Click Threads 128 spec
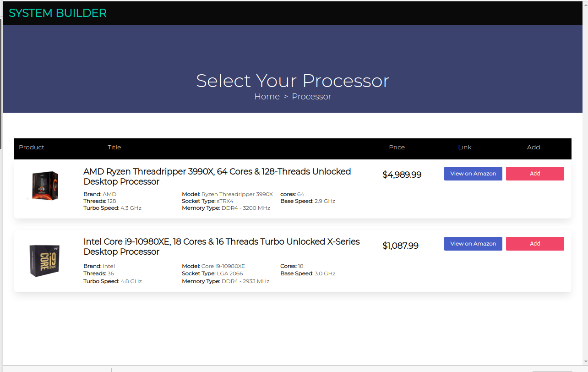This screenshot has width=588, height=372. pyautogui.click(x=100, y=201)
